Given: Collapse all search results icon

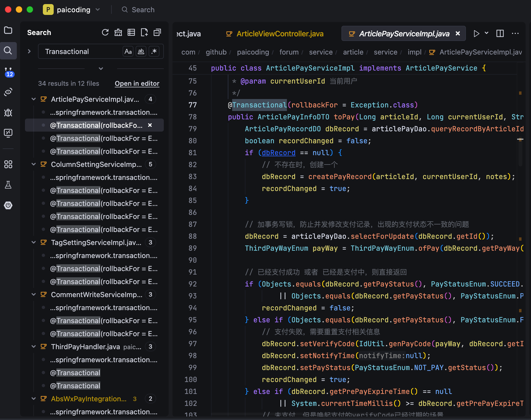Looking at the screenshot, I should tap(157, 33).
